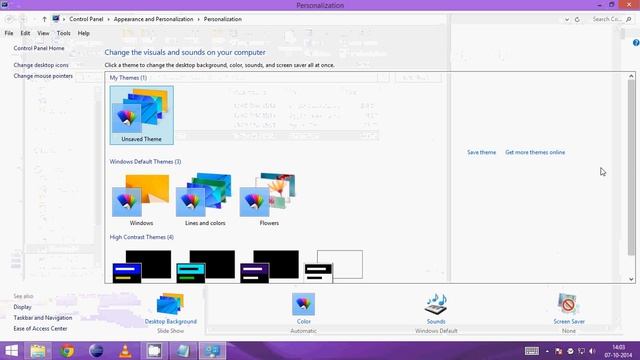Open the Tools menu
This screenshot has width=640, height=360.
click(x=64, y=33)
